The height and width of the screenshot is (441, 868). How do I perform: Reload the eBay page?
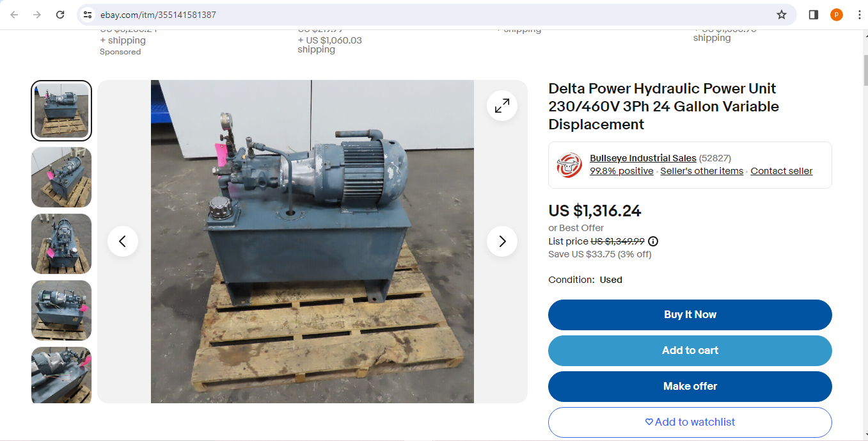(x=60, y=15)
